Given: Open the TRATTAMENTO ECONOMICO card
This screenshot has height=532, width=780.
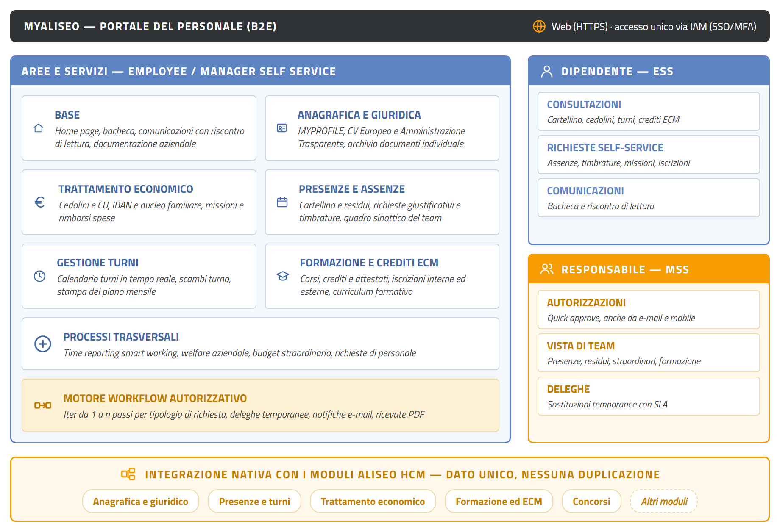Looking at the screenshot, I should click(139, 202).
